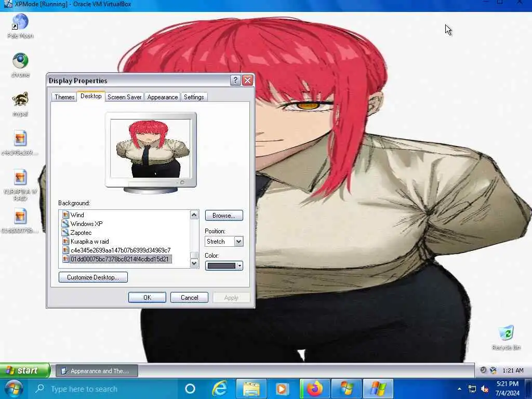The height and width of the screenshot is (399, 532).
Task: Click the active XP VM taskbar icon
Action: click(378, 389)
